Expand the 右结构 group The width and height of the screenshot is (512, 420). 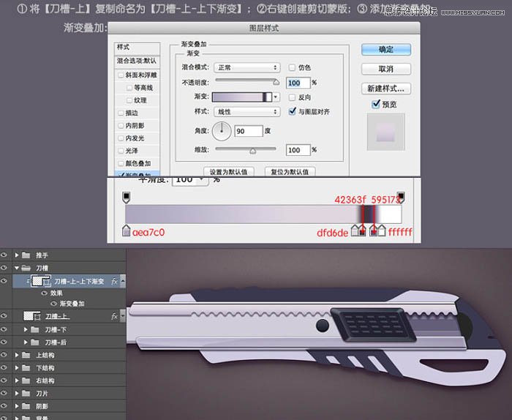tap(16, 380)
